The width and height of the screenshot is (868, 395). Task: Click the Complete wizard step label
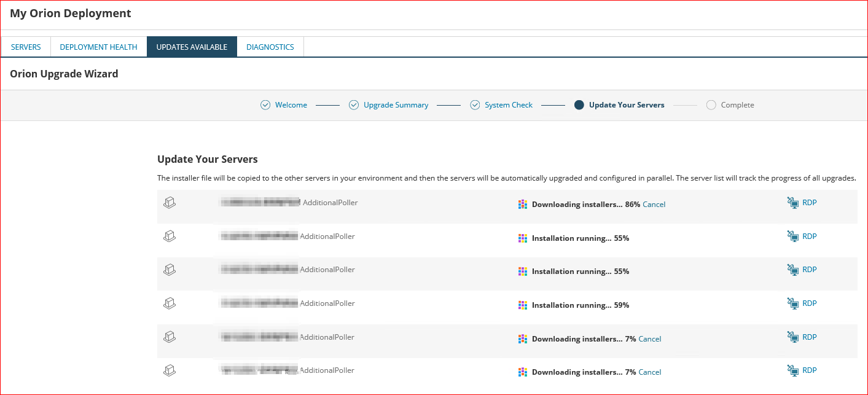[x=737, y=105]
